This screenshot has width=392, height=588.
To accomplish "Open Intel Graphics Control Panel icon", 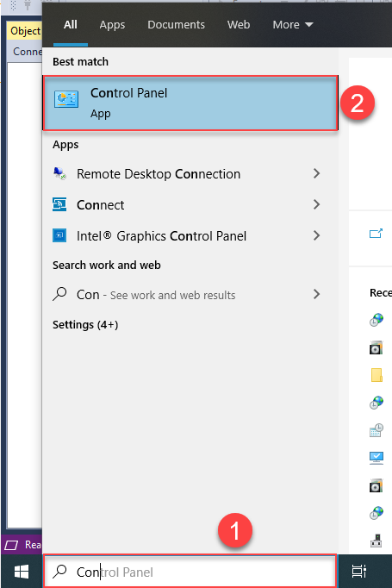I will click(x=59, y=236).
